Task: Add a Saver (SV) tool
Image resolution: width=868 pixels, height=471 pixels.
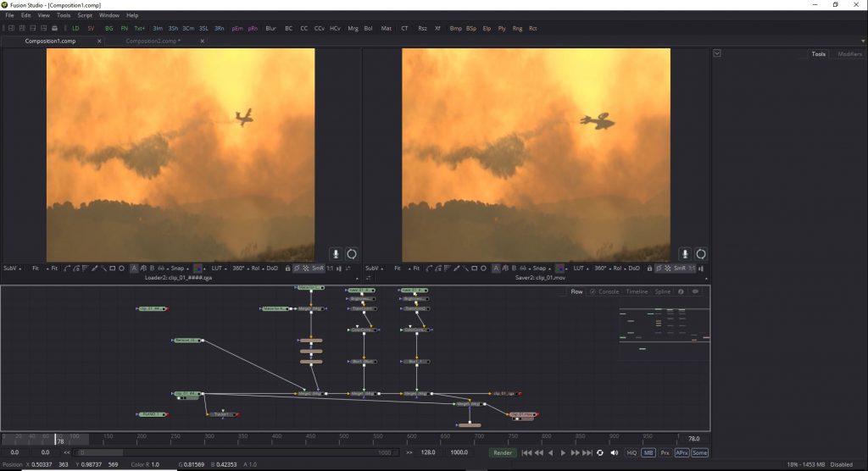Action: click(91, 28)
